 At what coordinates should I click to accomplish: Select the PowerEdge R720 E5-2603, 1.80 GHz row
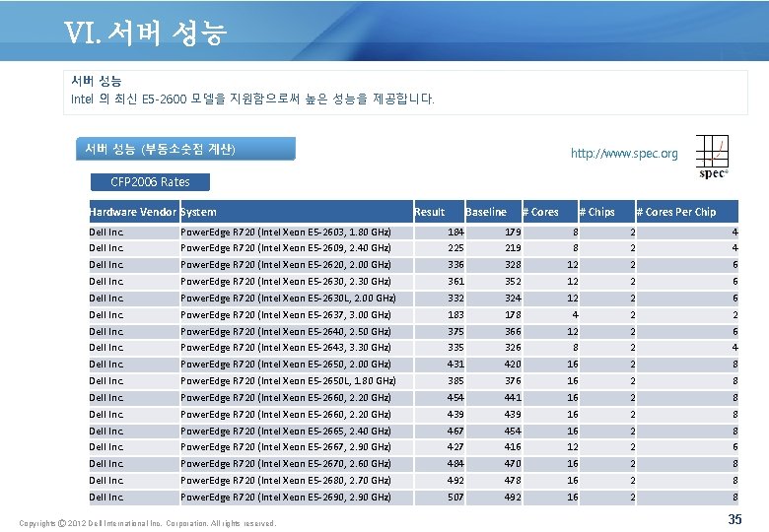pos(413,233)
